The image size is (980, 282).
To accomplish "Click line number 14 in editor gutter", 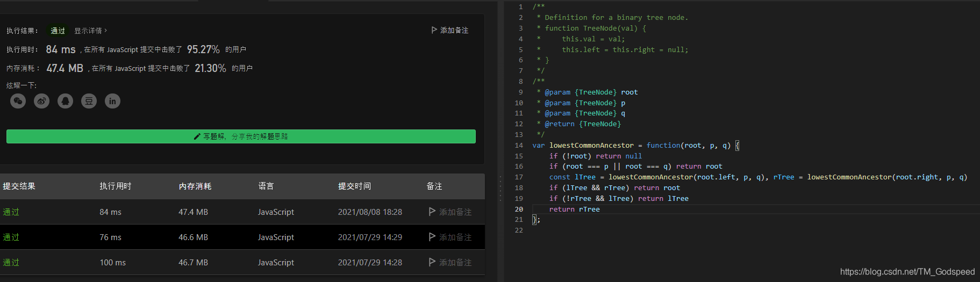I will click(519, 145).
